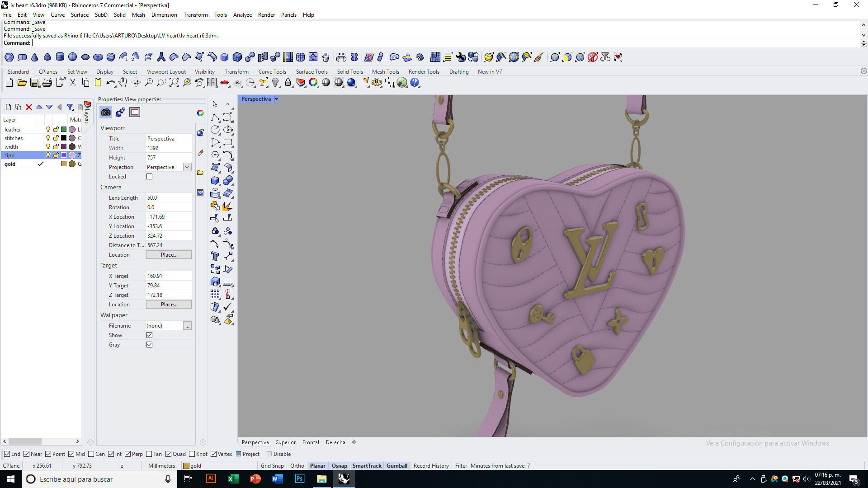Open Options with the gear icon
Viewport: 868px width, 488px height.
(x=377, y=83)
